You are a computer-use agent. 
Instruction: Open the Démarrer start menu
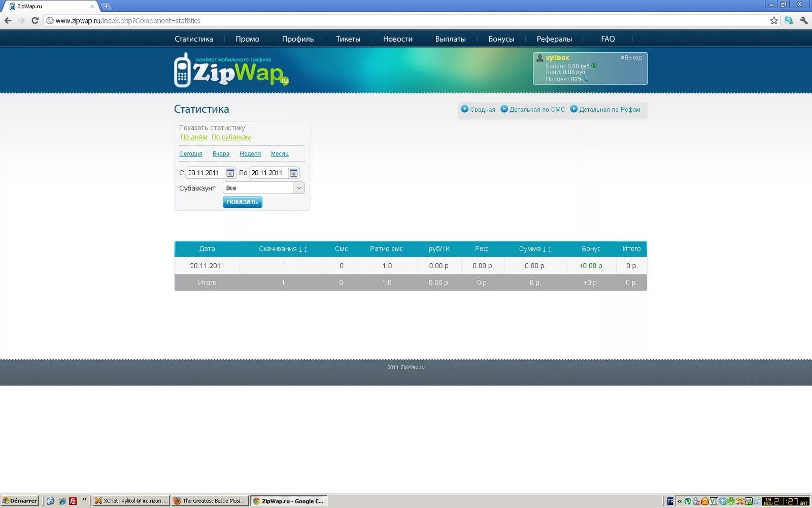click(20, 501)
